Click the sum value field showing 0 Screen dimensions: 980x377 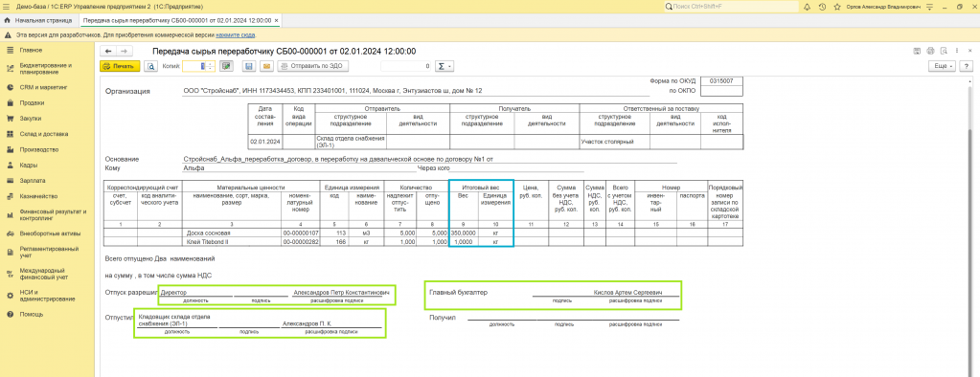[x=406, y=65]
